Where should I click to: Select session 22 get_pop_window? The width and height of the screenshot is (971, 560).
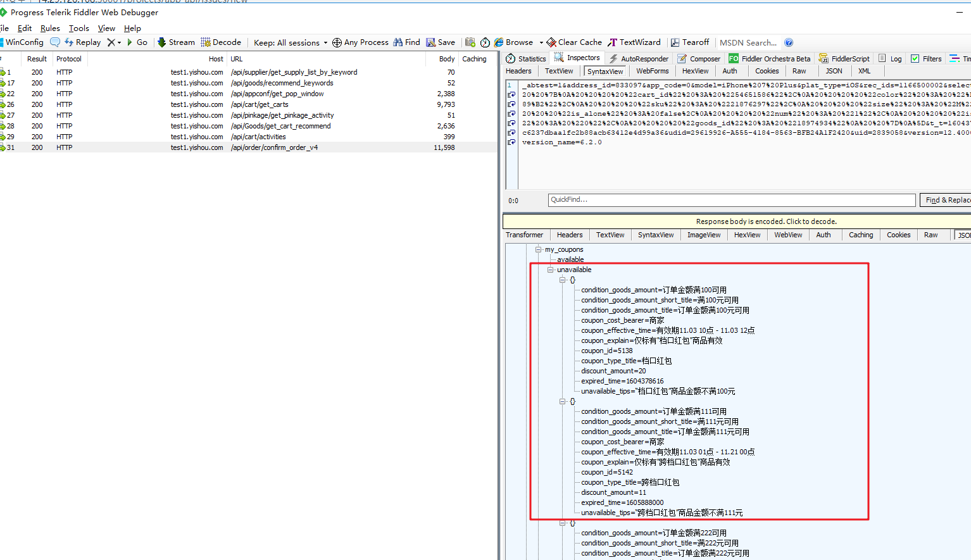[248, 94]
